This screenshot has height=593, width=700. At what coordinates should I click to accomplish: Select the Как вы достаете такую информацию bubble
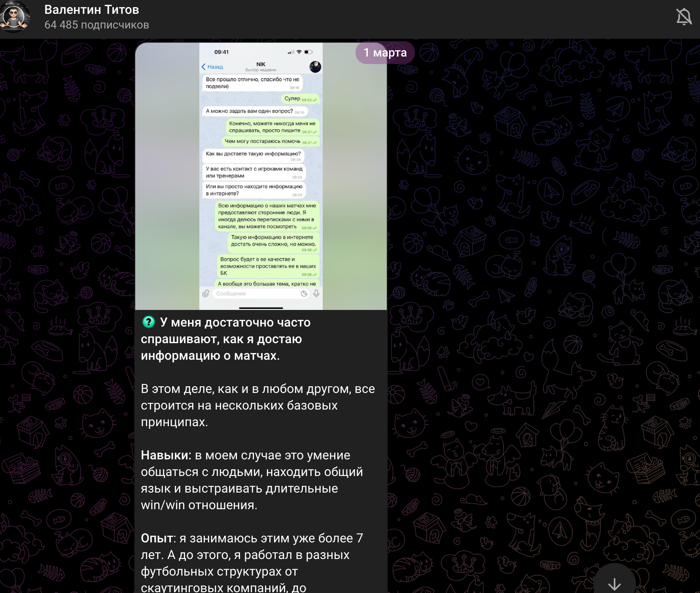[254, 155]
